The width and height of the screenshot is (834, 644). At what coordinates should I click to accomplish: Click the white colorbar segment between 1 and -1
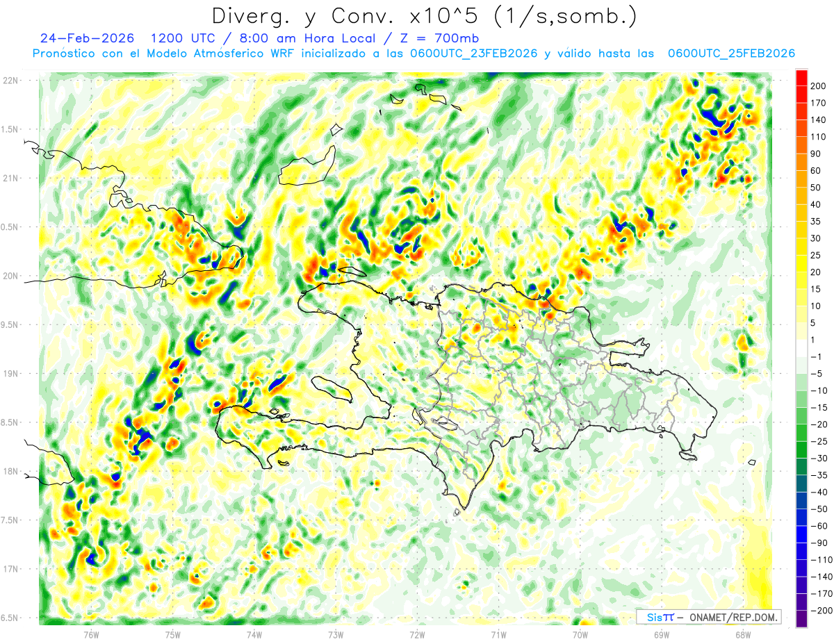click(x=801, y=348)
